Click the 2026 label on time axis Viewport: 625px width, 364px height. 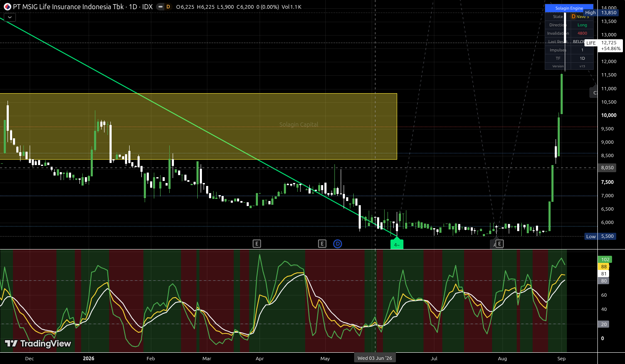(x=89, y=359)
